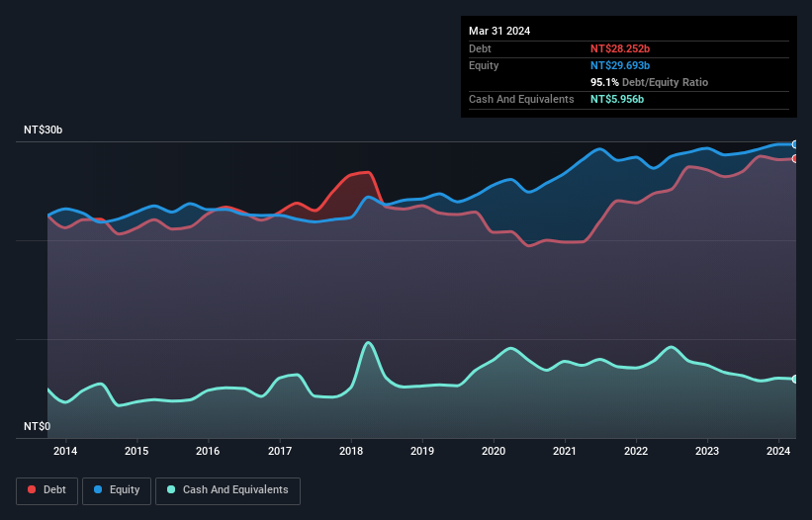Image resolution: width=812 pixels, height=520 pixels.
Task: Click the 2017 x-axis label
Action: (x=280, y=451)
